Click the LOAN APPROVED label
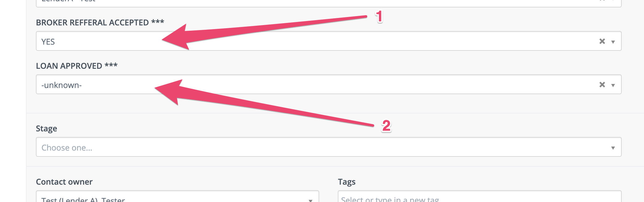 click(x=77, y=66)
